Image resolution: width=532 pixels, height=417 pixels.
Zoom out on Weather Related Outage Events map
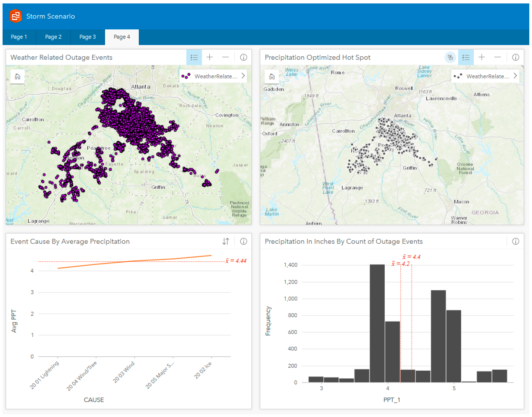pos(225,57)
